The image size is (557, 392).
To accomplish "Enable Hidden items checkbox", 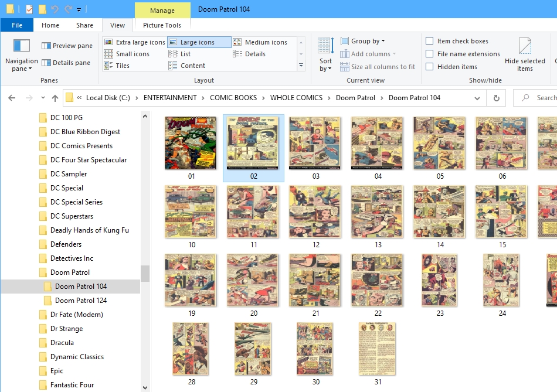I will (x=429, y=66).
